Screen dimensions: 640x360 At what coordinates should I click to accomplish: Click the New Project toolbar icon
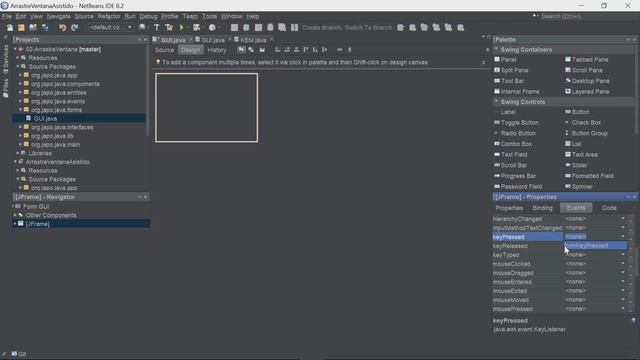pos(21,28)
